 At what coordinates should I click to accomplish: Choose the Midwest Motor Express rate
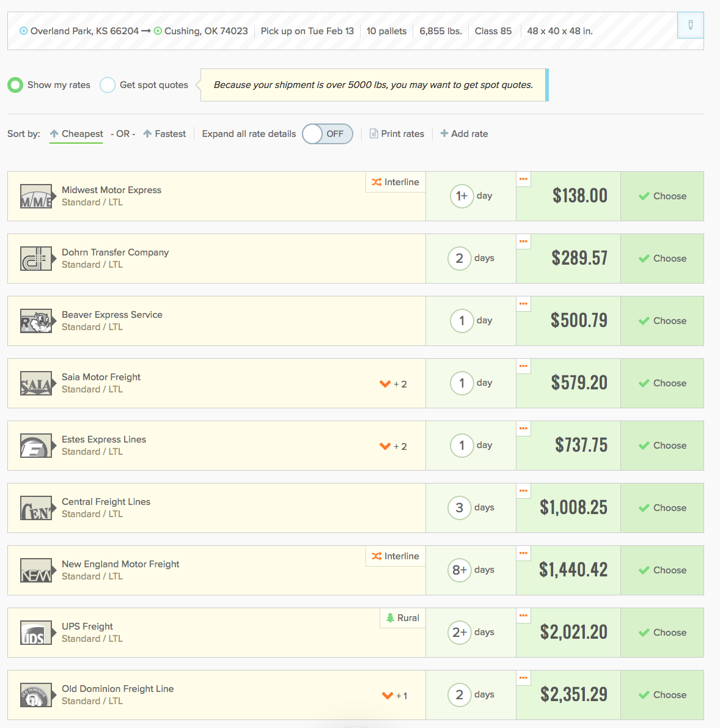point(662,196)
